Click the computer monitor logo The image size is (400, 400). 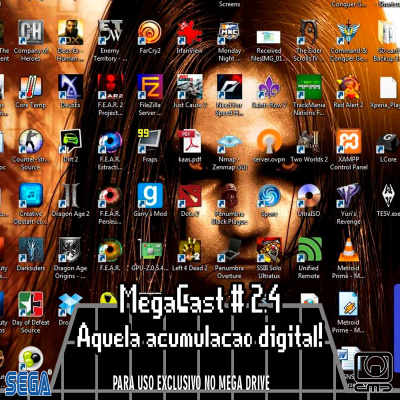coord(373,372)
